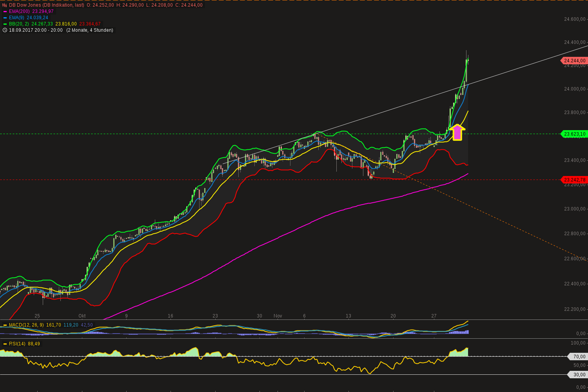The image size is (588, 392).
Task: Click the "Nov" month label on date axis
Action: tap(278, 316)
